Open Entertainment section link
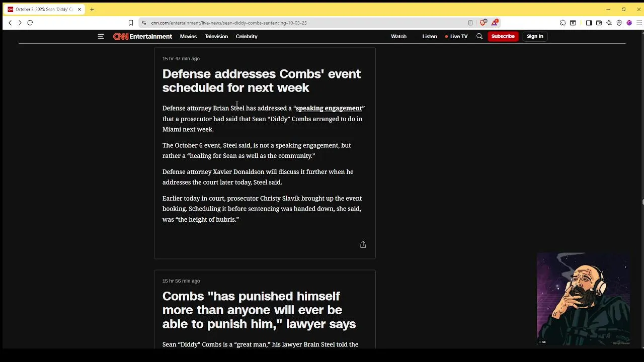 click(x=151, y=36)
